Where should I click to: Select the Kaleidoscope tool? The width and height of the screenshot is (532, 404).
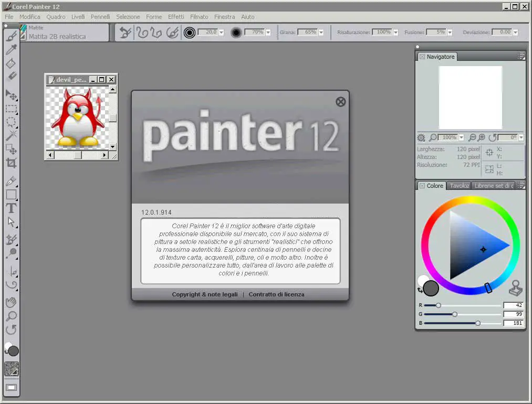(x=11, y=285)
